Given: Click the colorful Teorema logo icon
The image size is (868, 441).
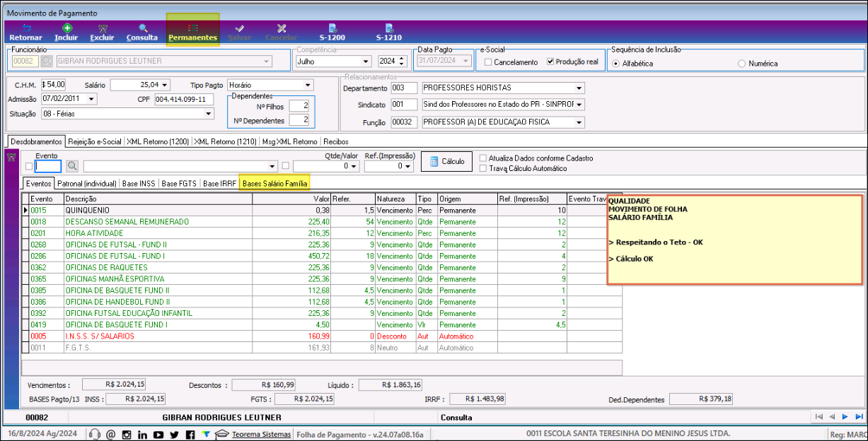Looking at the screenshot, I should pos(205,434).
